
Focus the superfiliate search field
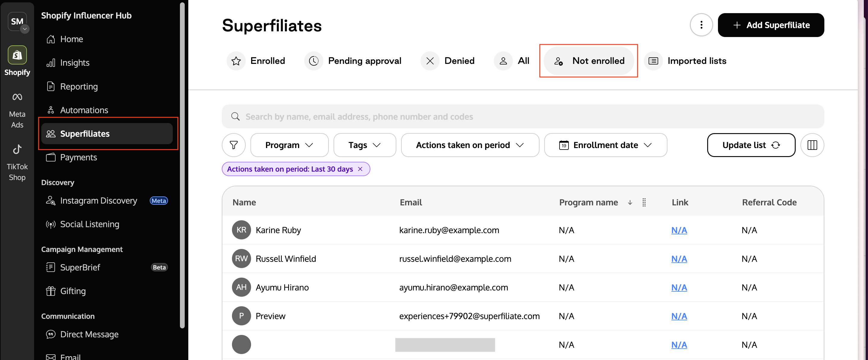522,116
